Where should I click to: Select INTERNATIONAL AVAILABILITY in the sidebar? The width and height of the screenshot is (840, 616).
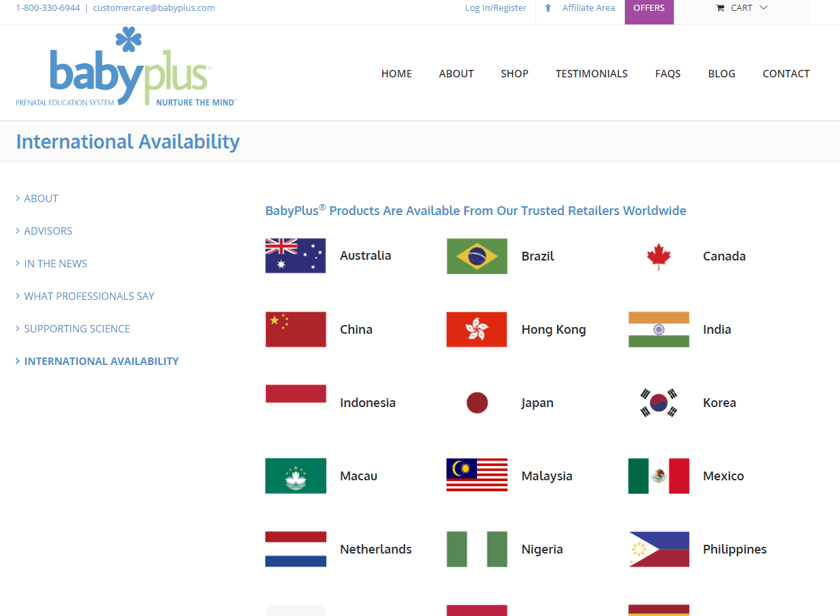101,361
